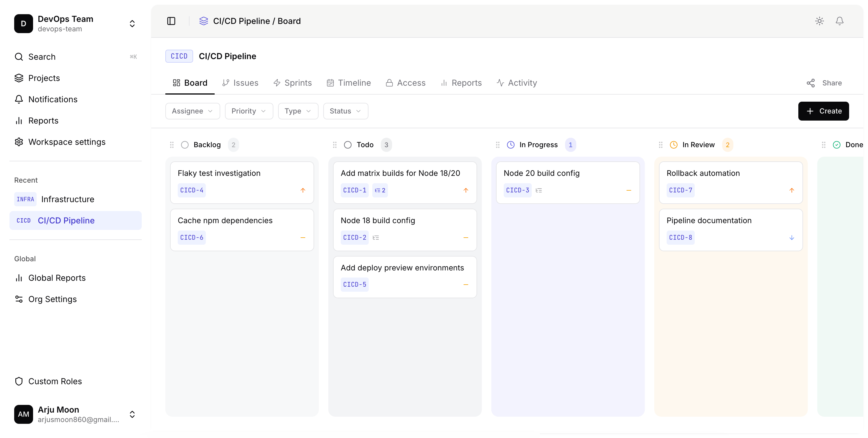Open Workspace settings via the gear icon
This screenshot has width=868, height=438.
click(x=19, y=142)
